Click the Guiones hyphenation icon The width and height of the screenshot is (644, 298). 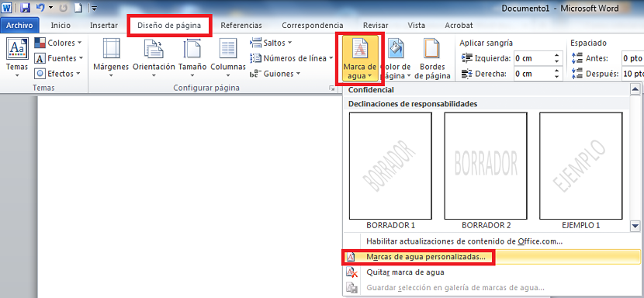[256, 74]
